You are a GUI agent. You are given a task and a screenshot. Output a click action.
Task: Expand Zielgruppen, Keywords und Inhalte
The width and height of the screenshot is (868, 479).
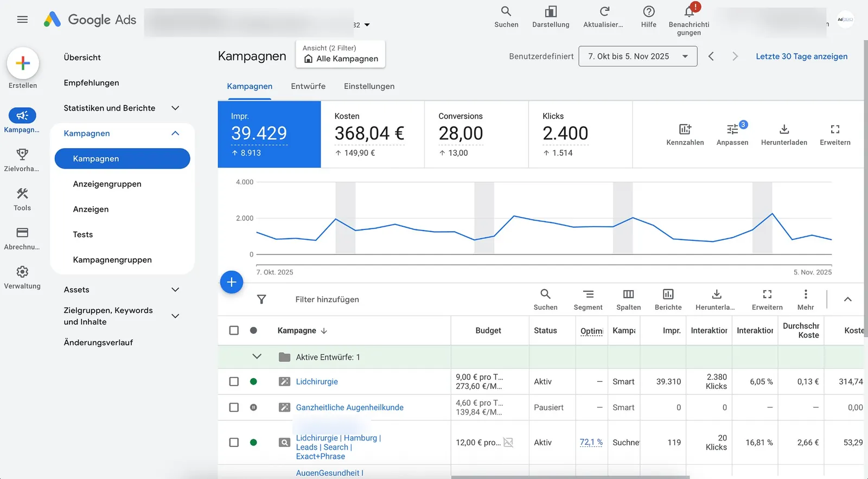pyautogui.click(x=175, y=316)
